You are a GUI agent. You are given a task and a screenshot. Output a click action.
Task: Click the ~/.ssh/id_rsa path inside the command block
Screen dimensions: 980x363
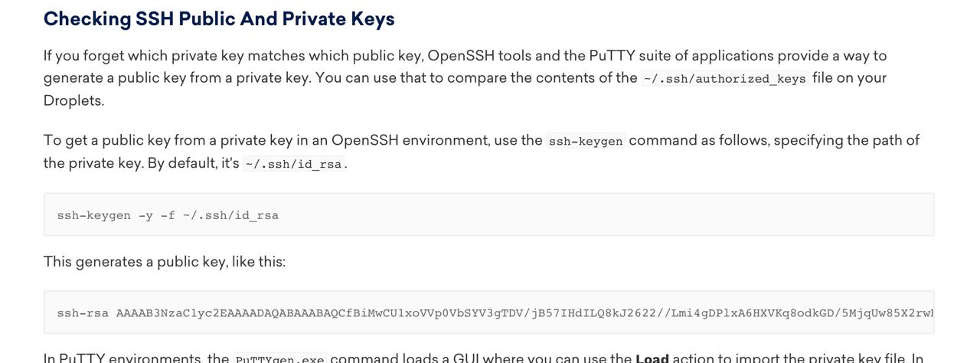230,215
